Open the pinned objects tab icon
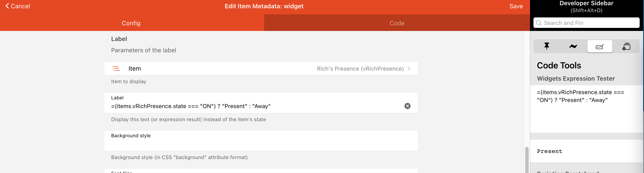This screenshot has height=173, width=644. click(547, 46)
